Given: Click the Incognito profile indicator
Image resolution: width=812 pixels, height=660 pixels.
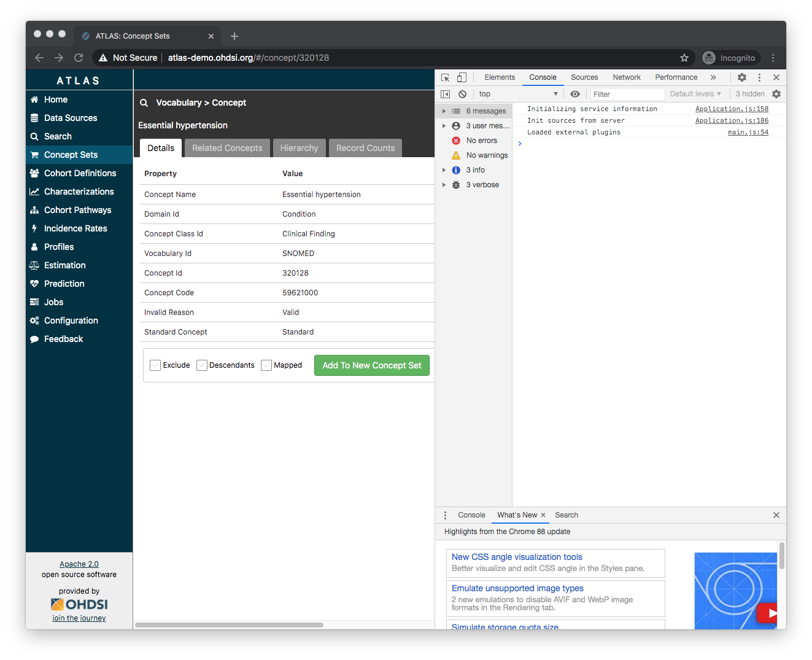Looking at the screenshot, I should 729,58.
